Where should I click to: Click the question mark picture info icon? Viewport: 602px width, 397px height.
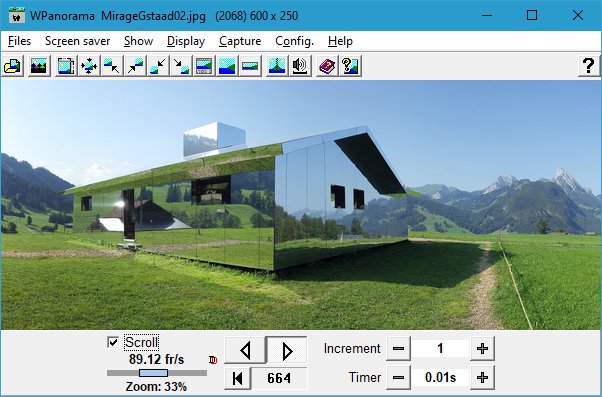tap(350, 66)
